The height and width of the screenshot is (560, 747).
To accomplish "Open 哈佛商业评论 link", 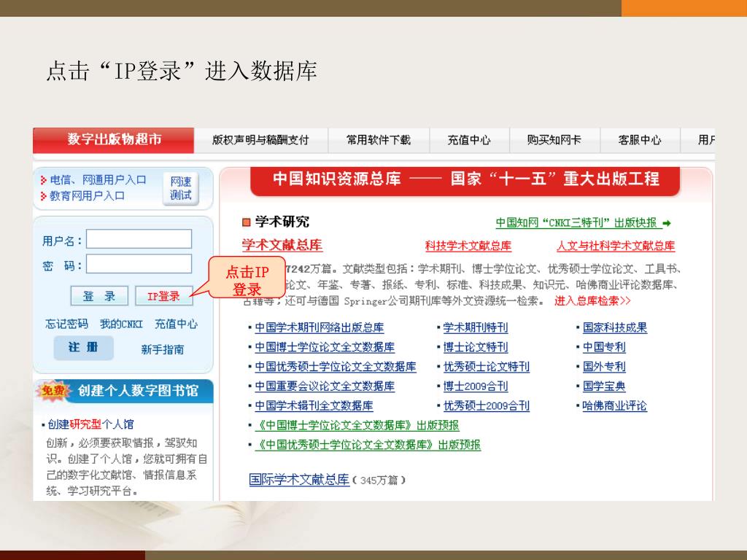I will (614, 405).
